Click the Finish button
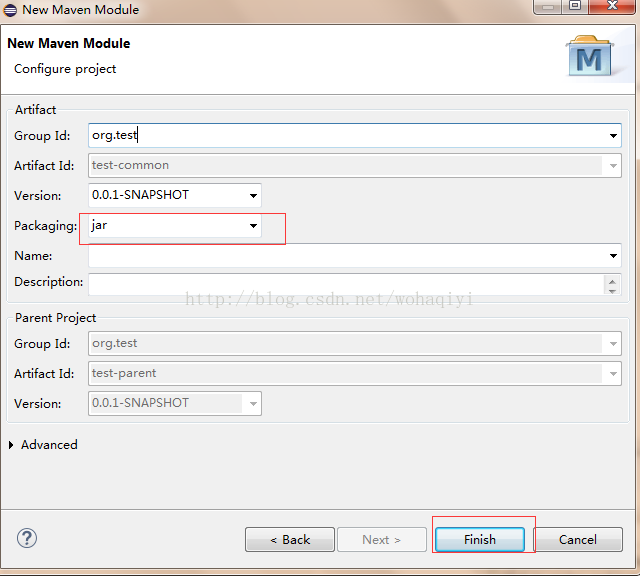The height and width of the screenshot is (576, 640). point(480,539)
